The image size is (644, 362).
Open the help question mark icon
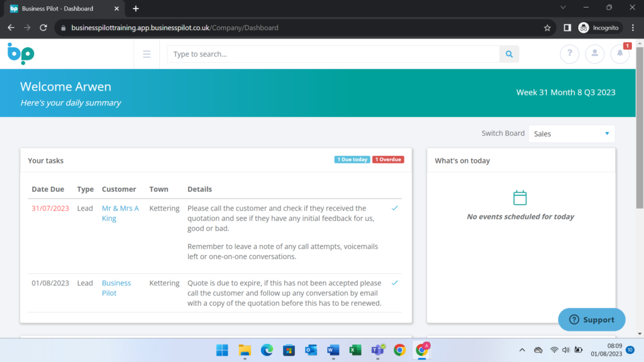569,54
